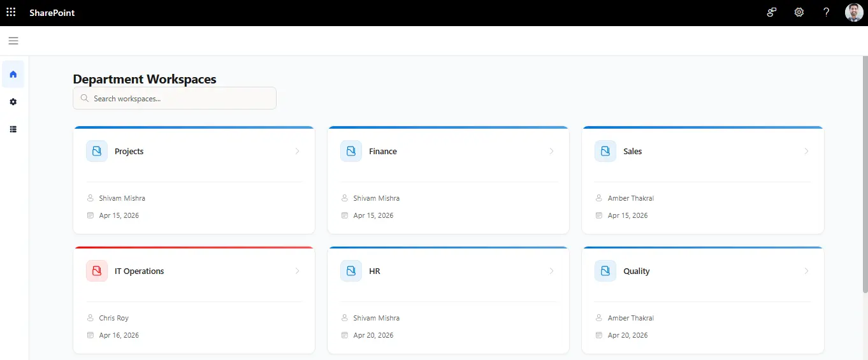Click Amber Thakral on Sales card
Viewport: 868px width, 360px height.
(631, 198)
